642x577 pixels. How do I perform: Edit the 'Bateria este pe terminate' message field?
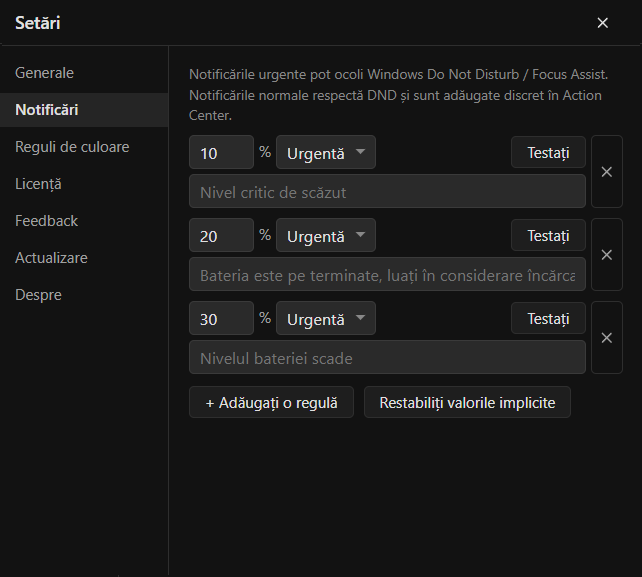(387, 274)
